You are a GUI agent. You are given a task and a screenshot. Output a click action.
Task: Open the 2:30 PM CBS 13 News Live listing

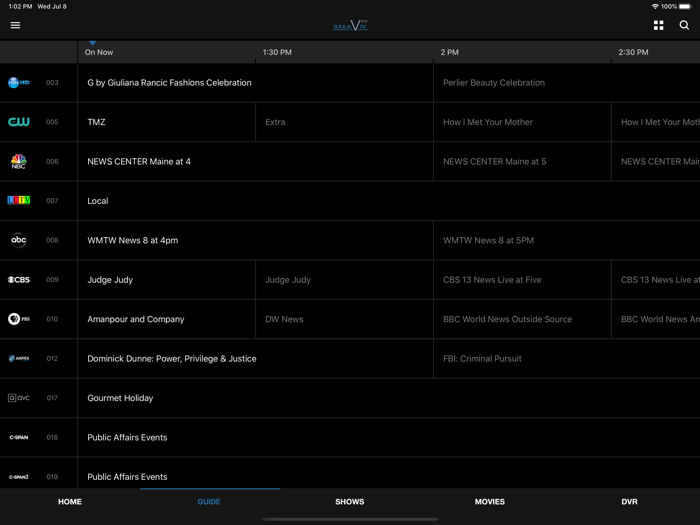point(656,279)
